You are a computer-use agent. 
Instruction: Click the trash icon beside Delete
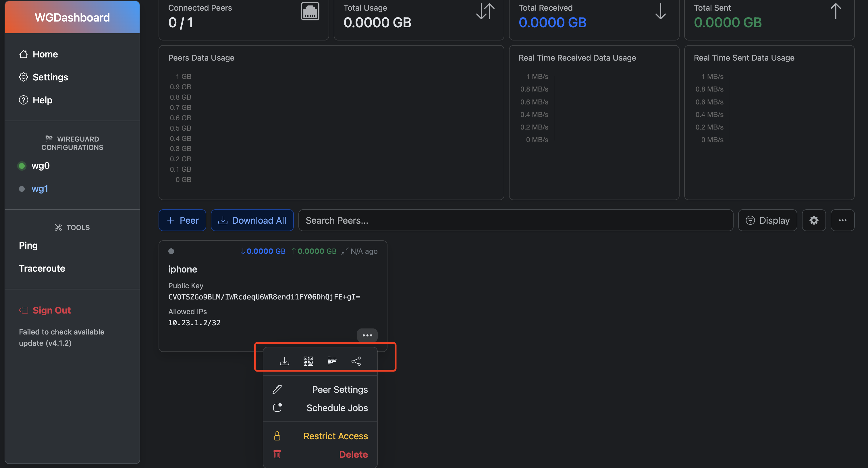pos(277,454)
